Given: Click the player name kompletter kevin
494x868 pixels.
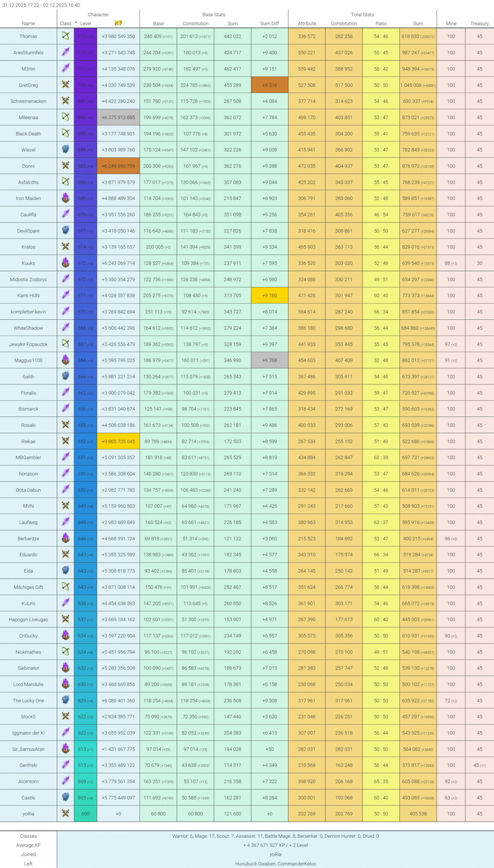Looking at the screenshot, I should 28,312.
